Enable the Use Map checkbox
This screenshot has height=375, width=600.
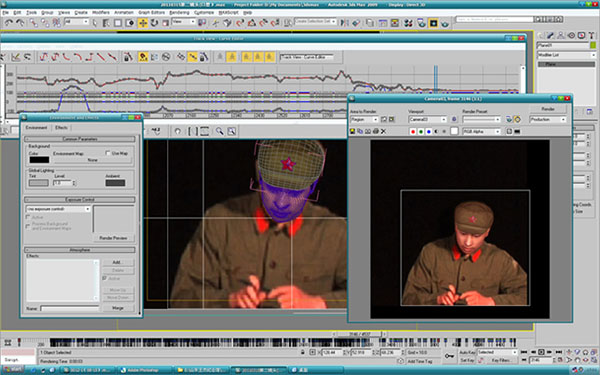108,153
